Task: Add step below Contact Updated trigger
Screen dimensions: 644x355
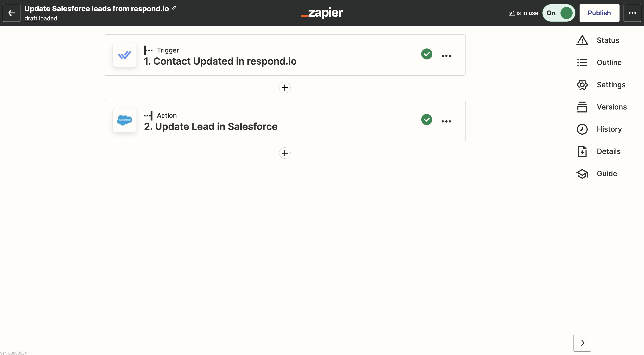Action: click(x=285, y=88)
